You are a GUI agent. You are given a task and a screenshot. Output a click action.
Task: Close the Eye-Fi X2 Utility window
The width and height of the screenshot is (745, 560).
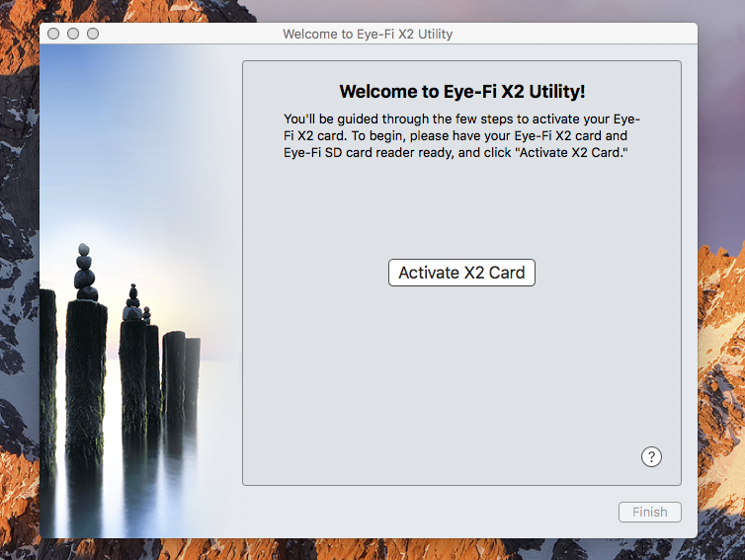coord(53,34)
